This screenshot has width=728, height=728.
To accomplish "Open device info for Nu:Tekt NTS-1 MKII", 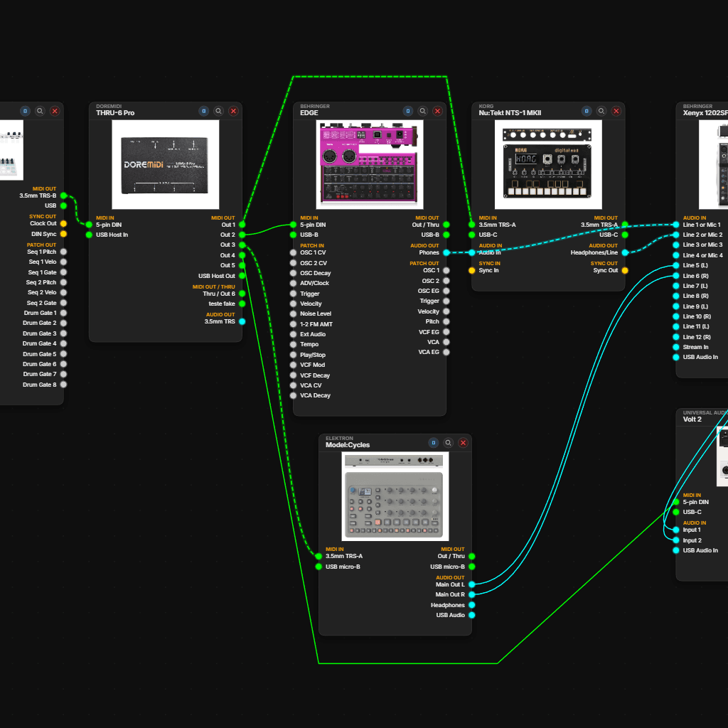I will pyautogui.click(x=586, y=110).
